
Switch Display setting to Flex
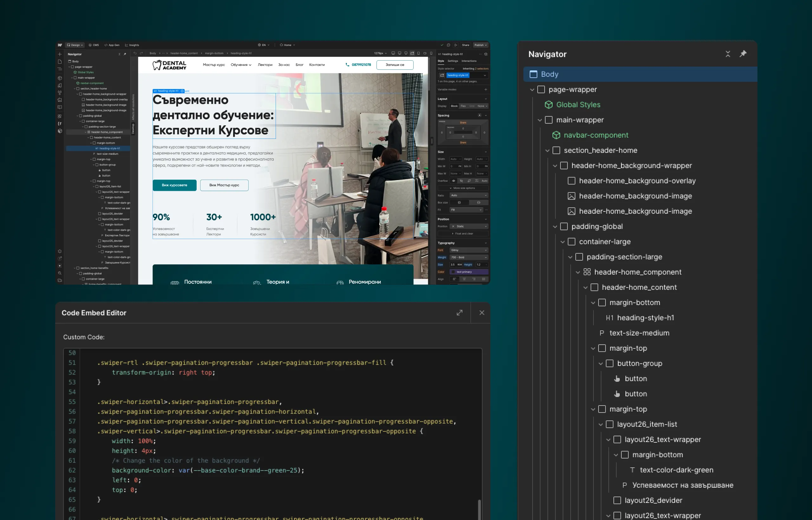tap(463, 106)
